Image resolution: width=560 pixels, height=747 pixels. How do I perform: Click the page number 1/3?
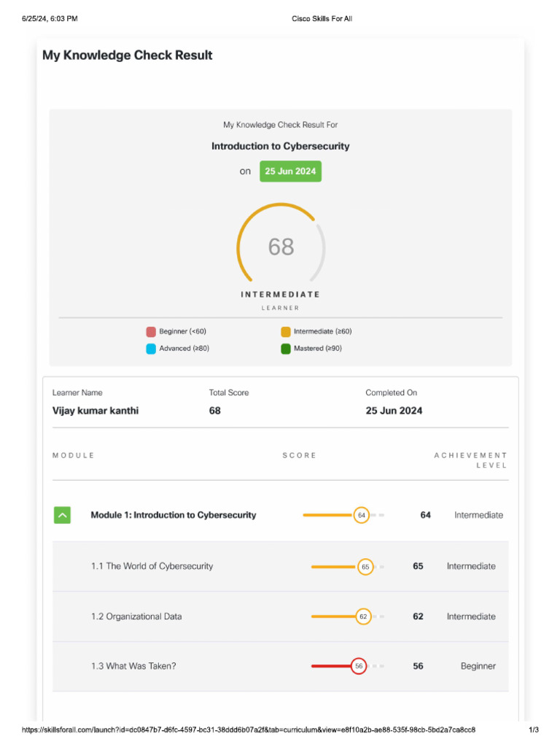pyautogui.click(x=534, y=729)
